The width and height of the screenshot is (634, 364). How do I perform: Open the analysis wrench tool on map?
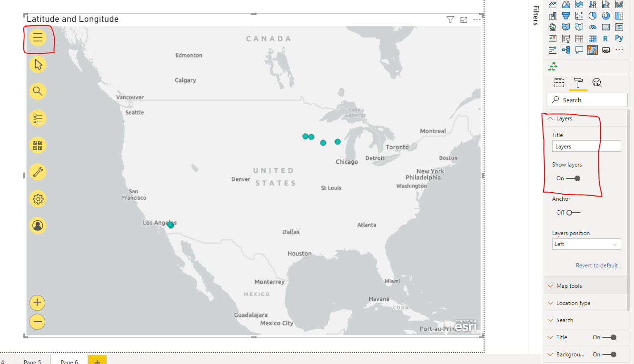38,172
